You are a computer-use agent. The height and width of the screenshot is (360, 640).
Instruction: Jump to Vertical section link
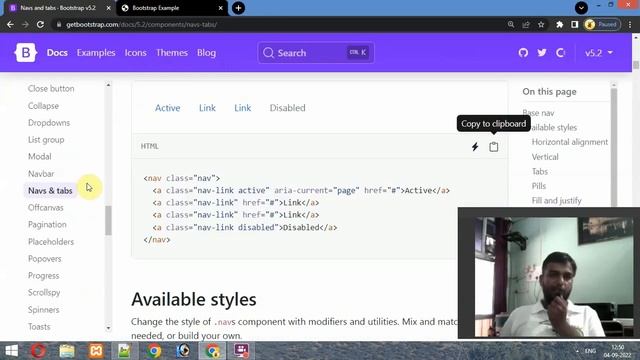pos(545,157)
